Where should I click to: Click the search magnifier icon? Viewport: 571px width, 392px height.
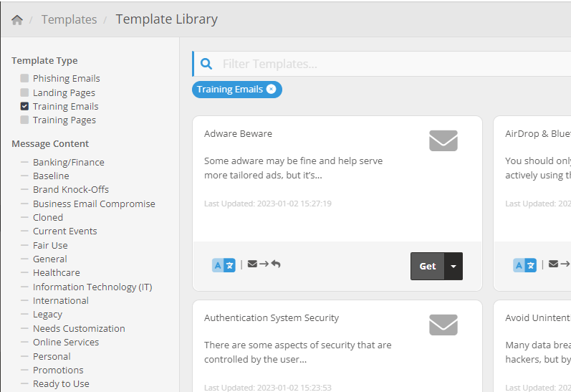pos(206,64)
